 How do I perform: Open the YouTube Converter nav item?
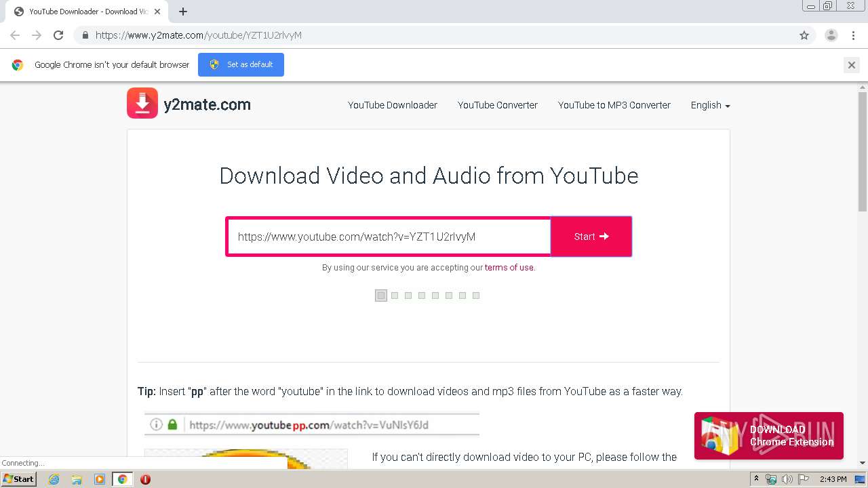[498, 105]
